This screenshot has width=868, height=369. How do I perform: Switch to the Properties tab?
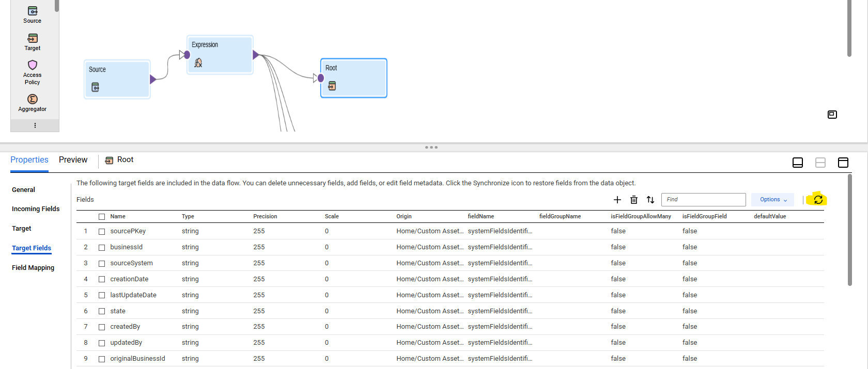tap(29, 160)
